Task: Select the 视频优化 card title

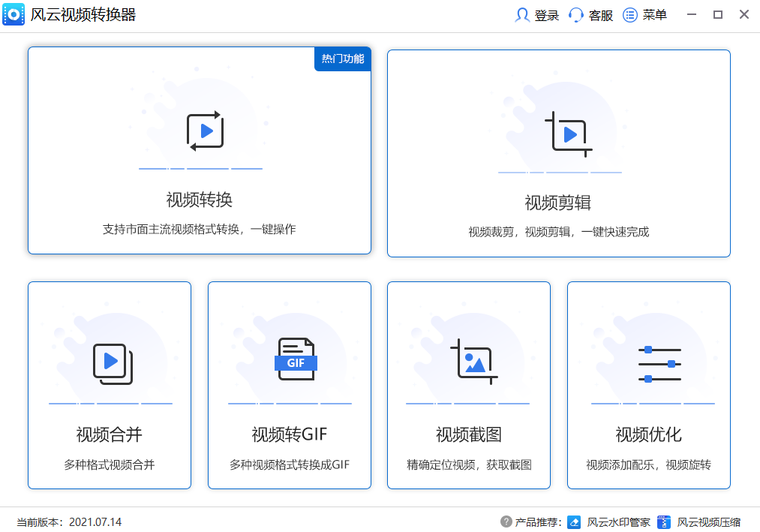Action: pyautogui.click(x=648, y=434)
